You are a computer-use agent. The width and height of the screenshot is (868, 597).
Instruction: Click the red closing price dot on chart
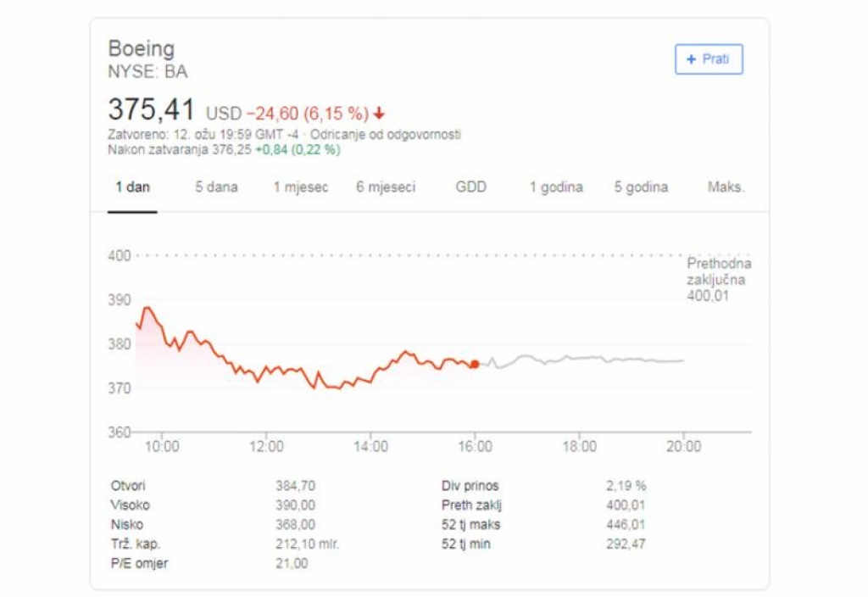pos(475,364)
